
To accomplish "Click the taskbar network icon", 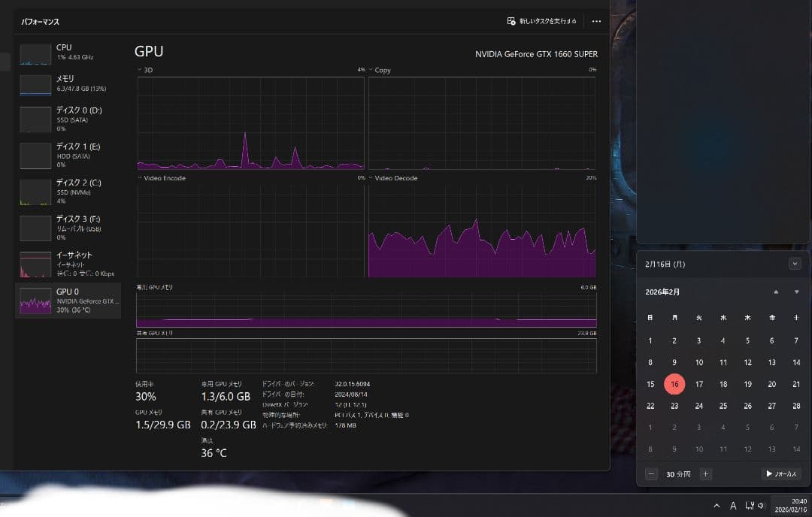I will 750,505.
